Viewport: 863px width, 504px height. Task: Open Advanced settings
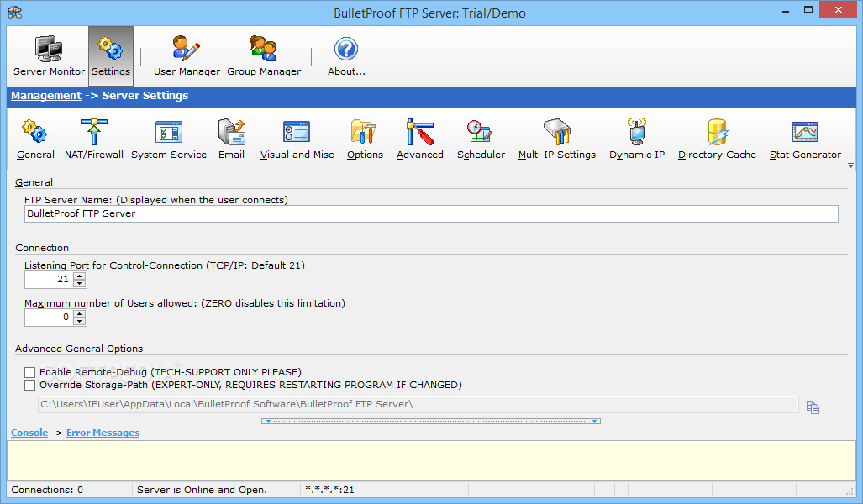419,139
